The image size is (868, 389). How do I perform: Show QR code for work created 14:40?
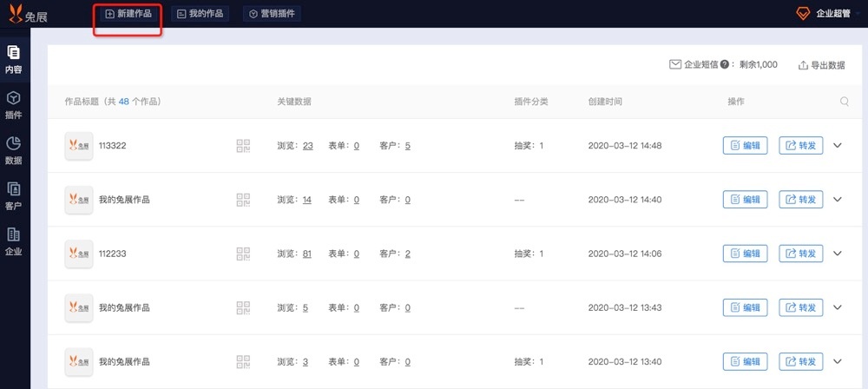[243, 200]
